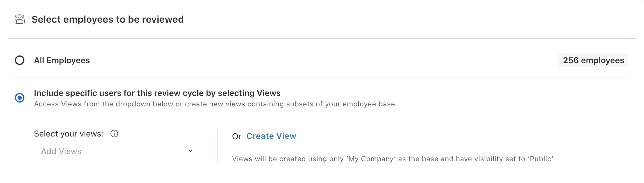This screenshot has height=183, width=644.
Task: Open view creation with 'Create View'
Action: pyautogui.click(x=271, y=136)
